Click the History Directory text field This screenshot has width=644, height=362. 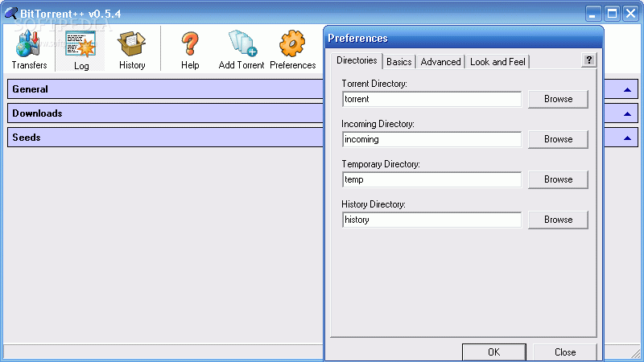pos(431,220)
